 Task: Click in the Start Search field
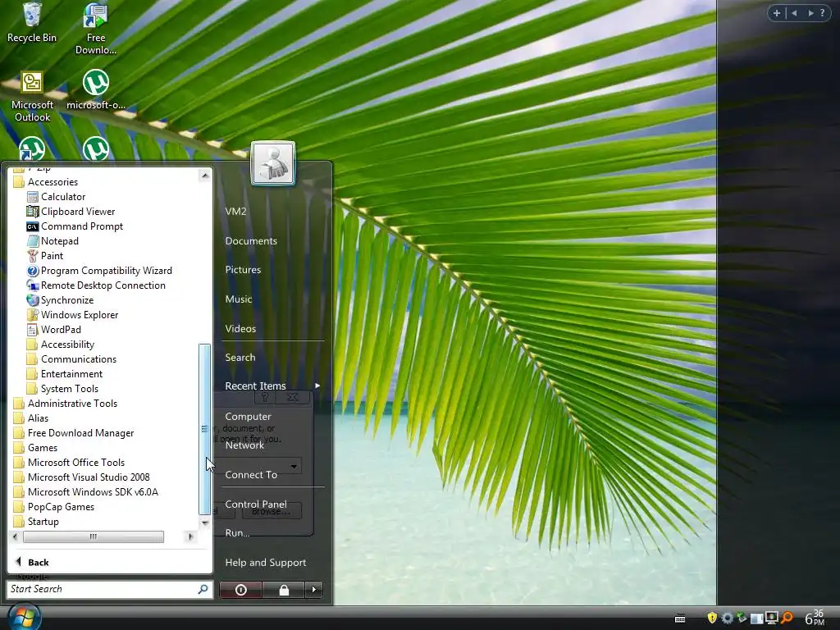(102, 589)
